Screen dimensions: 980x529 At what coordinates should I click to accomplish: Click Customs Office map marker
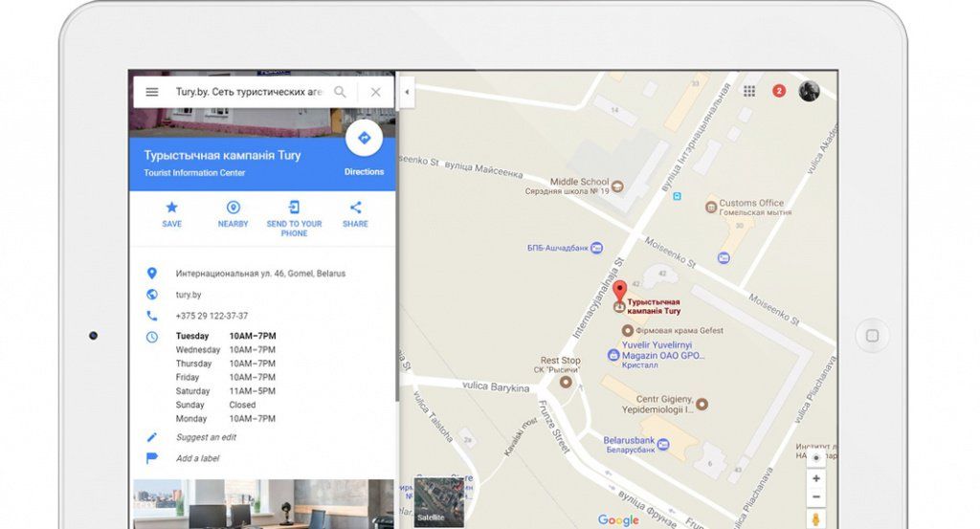[x=711, y=207]
